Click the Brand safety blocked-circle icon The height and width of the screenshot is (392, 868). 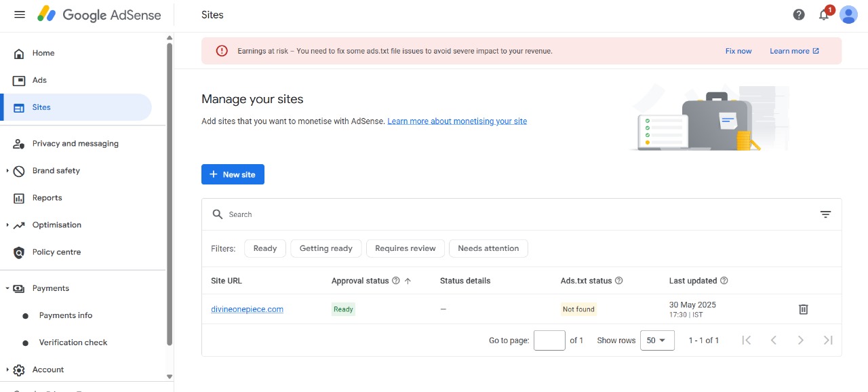(x=19, y=171)
